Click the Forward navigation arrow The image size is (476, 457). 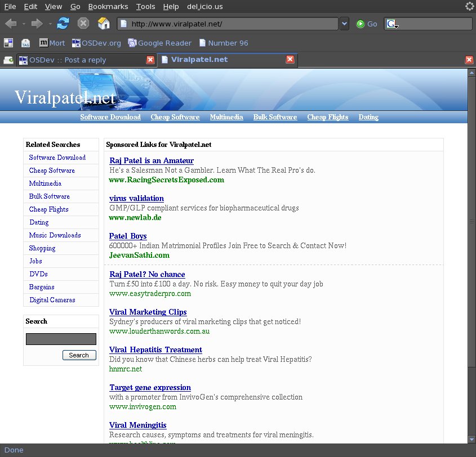point(37,24)
